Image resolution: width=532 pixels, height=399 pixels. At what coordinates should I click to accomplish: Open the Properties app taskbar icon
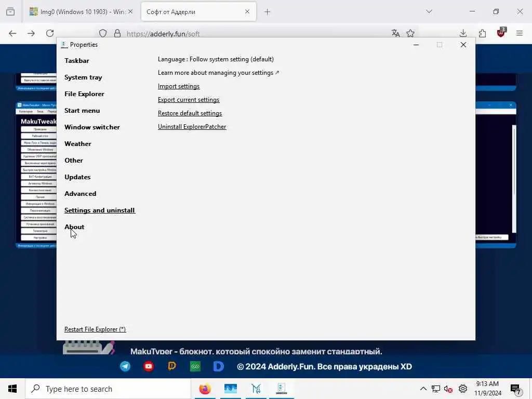(x=282, y=389)
